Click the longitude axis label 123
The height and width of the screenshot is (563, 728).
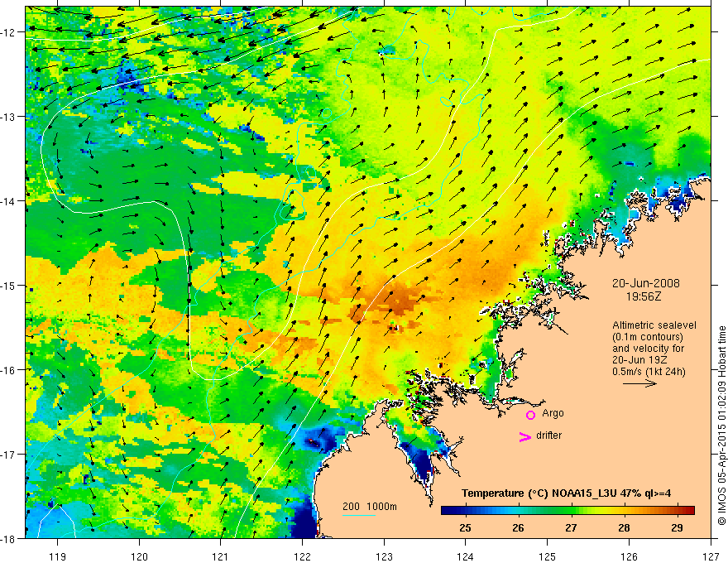pos(384,556)
